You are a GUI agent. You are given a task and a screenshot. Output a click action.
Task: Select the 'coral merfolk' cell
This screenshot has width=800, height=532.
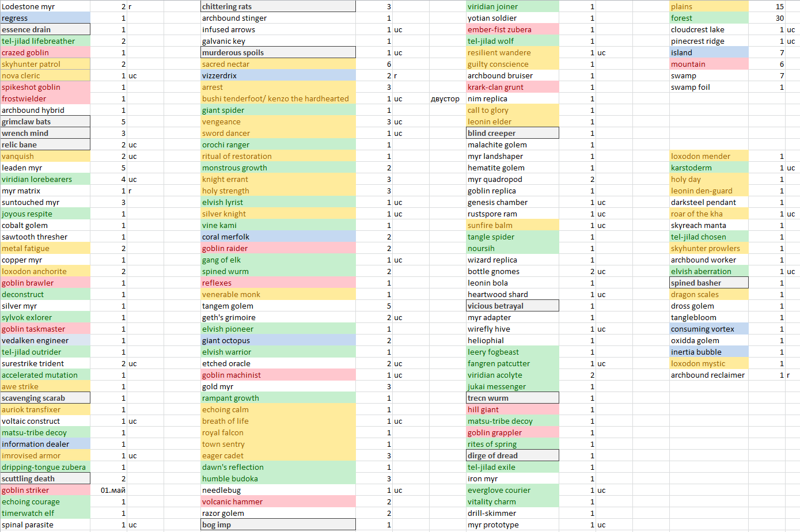tap(278, 237)
